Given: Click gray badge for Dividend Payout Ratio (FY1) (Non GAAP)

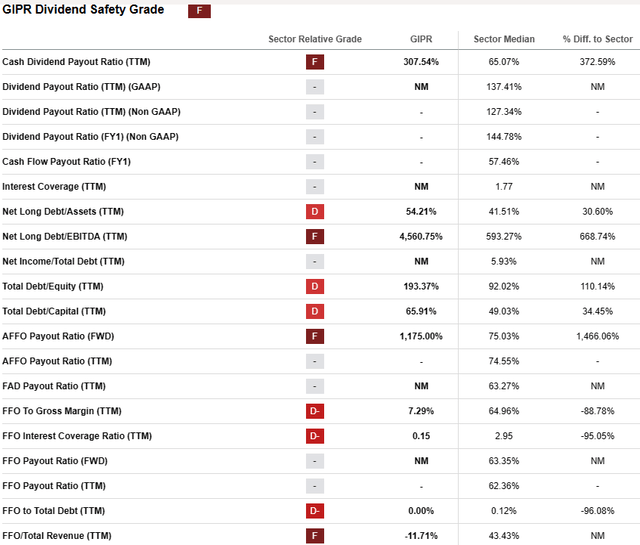Looking at the screenshot, I should [315, 137].
